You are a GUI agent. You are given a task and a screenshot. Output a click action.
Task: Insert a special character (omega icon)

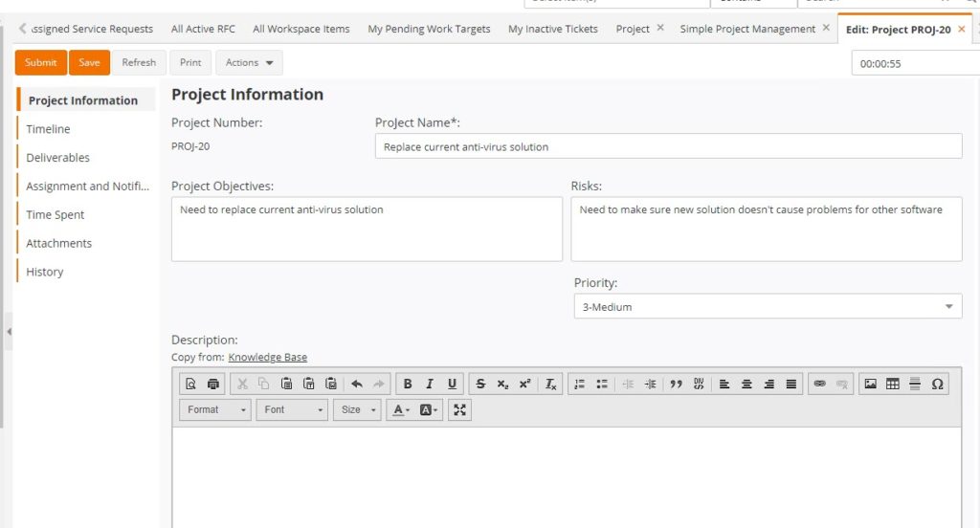point(937,384)
